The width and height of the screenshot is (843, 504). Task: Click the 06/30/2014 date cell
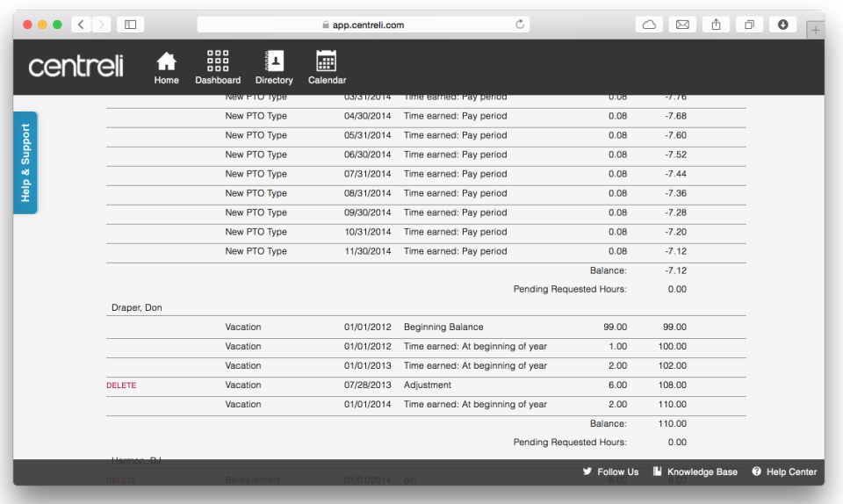click(x=367, y=155)
